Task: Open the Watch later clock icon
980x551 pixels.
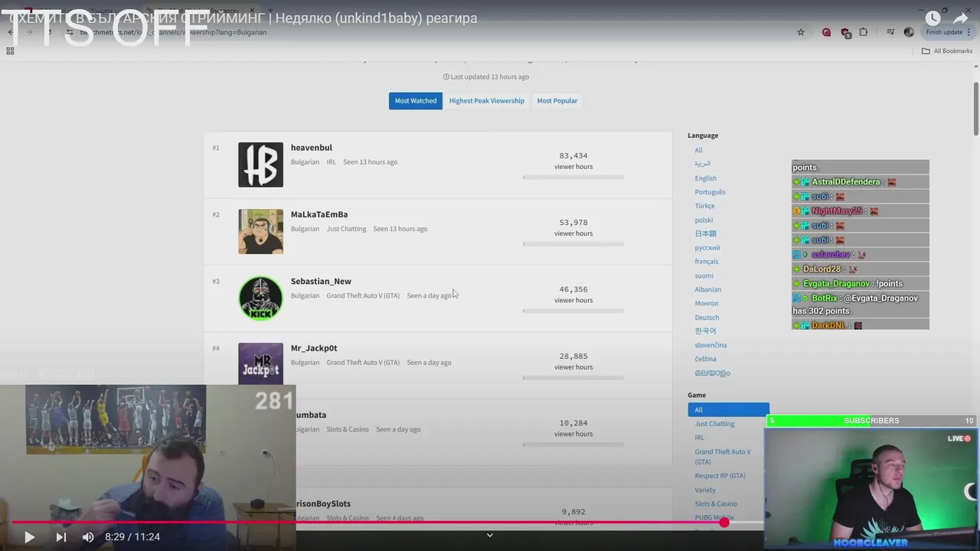Action: coord(932,18)
